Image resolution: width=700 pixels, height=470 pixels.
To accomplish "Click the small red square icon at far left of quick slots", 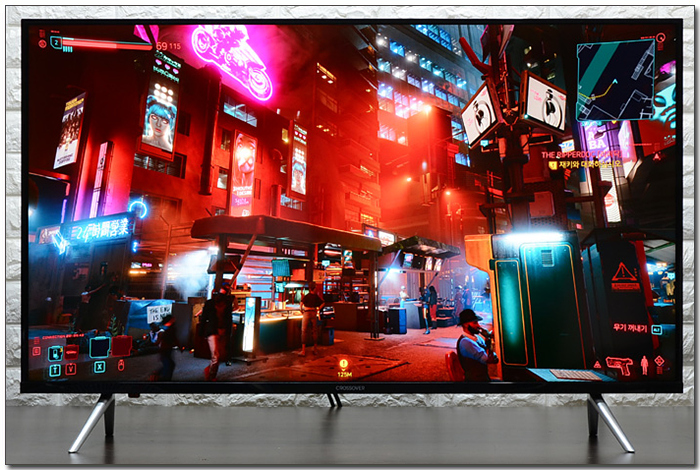I will (x=37, y=352).
